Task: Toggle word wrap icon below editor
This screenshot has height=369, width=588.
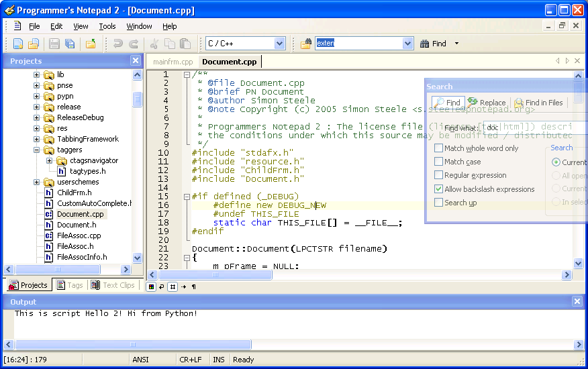Action: coord(162,286)
